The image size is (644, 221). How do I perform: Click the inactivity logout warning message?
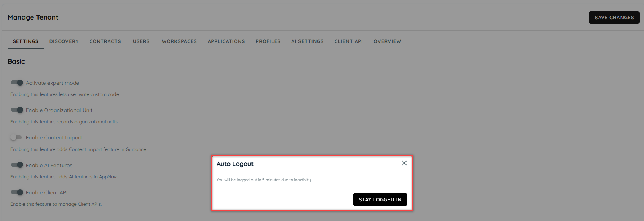pos(264,180)
